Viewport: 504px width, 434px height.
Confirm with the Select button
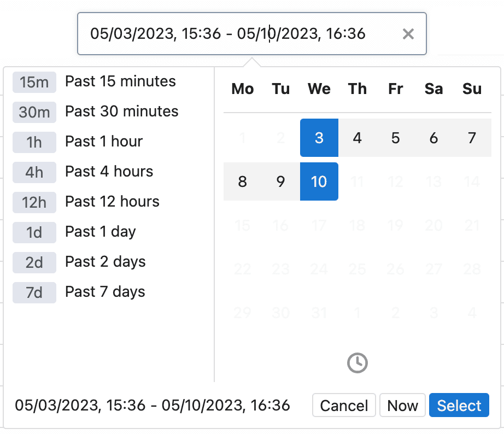coord(459,406)
